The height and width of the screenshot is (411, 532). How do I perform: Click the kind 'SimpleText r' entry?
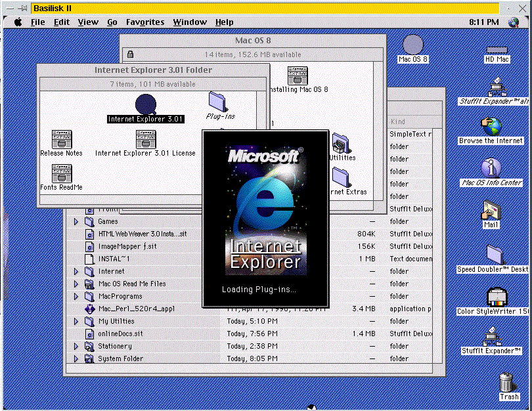(x=410, y=135)
